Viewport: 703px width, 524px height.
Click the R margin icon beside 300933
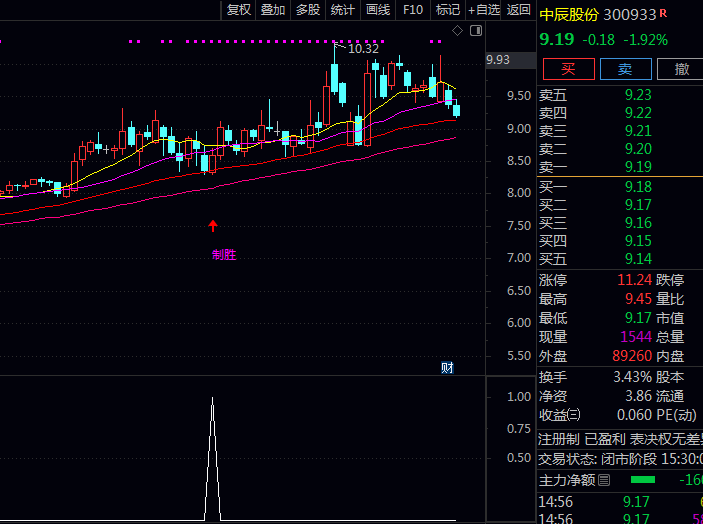click(663, 13)
